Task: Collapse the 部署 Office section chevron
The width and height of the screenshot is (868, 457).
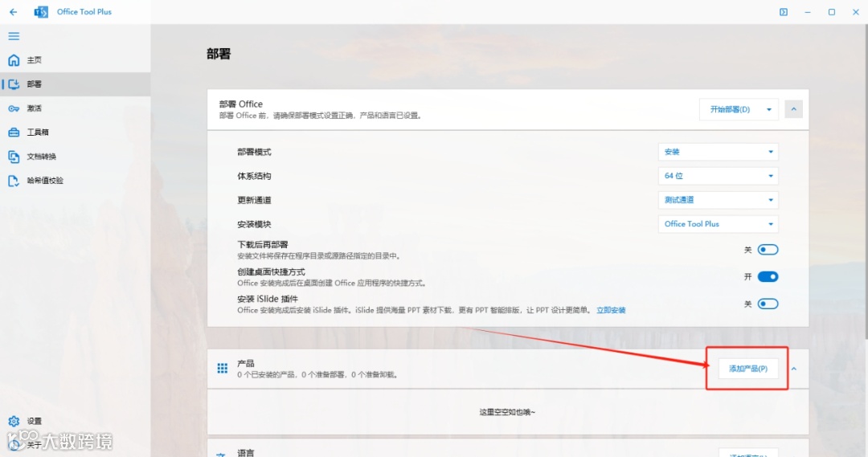Action: tap(794, 109)
